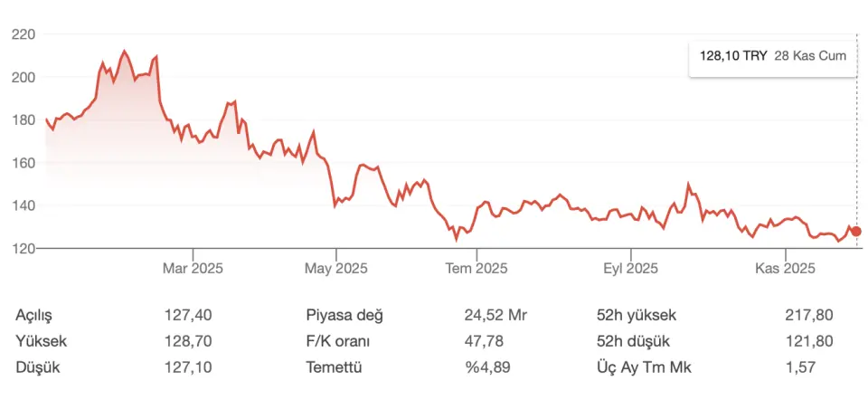Click the 52h yüksek stat label
Image resolution: width=868 pixels, height=400 pixels.
[637, 315]
